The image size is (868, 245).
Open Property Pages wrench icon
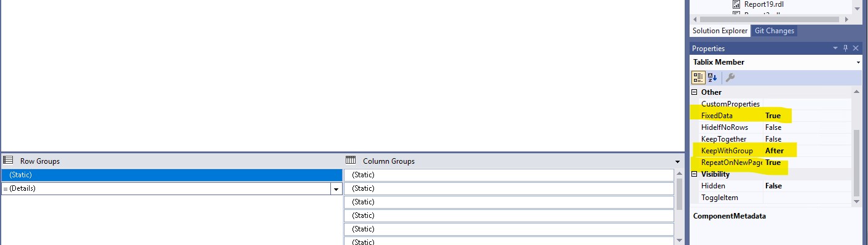point(730,78)
